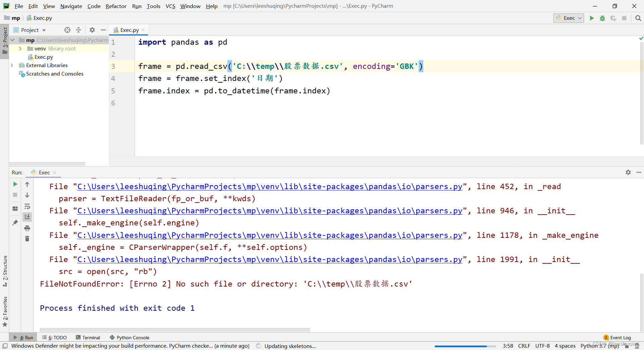Open the File menu
644x350 pixels.
tap(19, 6)
